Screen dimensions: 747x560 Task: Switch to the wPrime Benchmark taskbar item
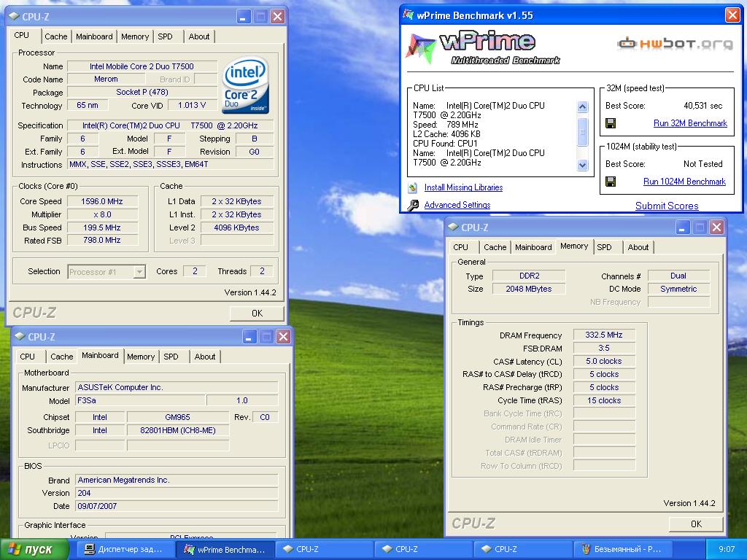(225, 550)
